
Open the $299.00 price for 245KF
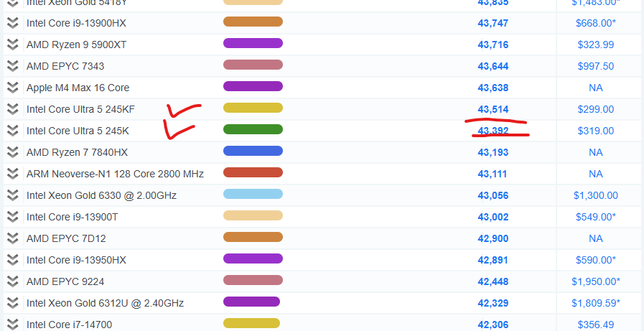coord(595,110)
